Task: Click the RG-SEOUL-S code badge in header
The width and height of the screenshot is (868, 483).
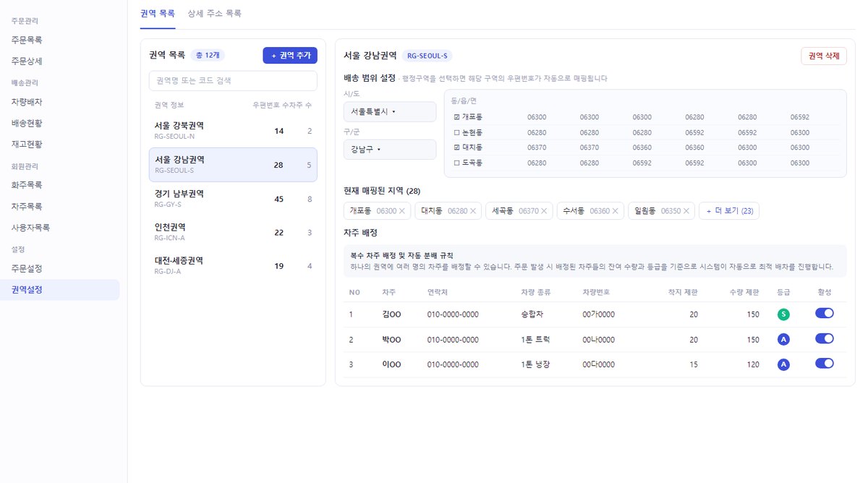Action: click(x=427, y=55)
